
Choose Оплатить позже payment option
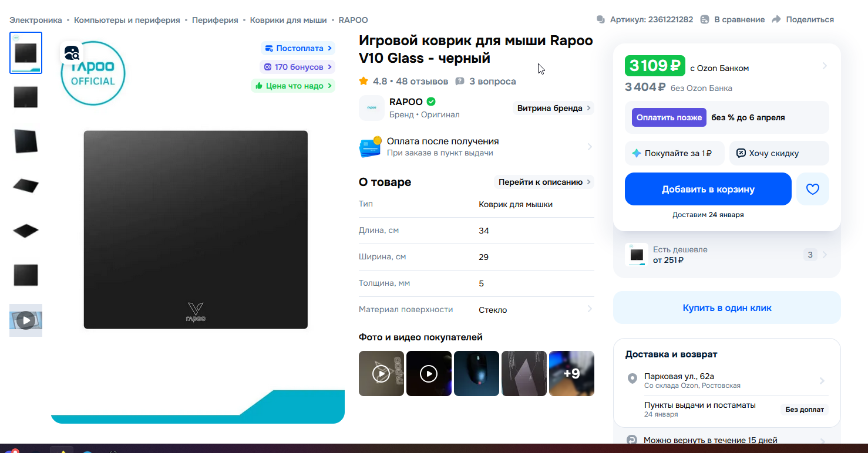[669, 117]
